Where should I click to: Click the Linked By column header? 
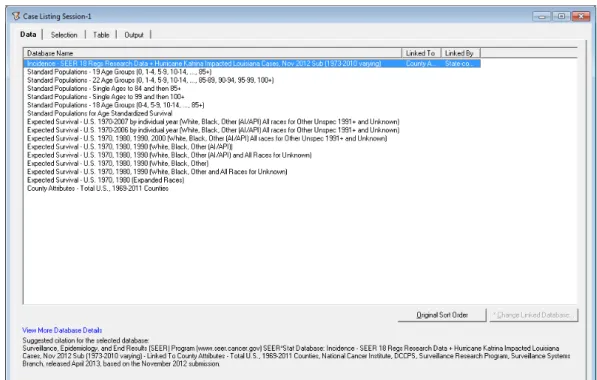pos(460,53)
